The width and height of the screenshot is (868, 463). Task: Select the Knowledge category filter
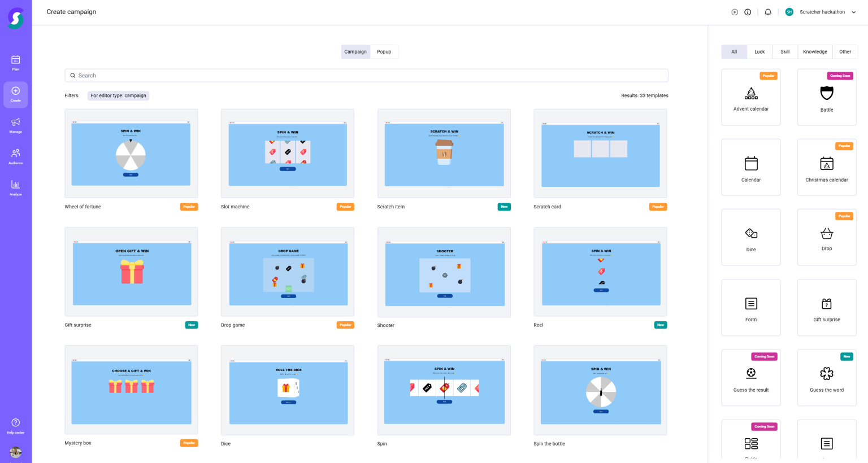point(815,51)
